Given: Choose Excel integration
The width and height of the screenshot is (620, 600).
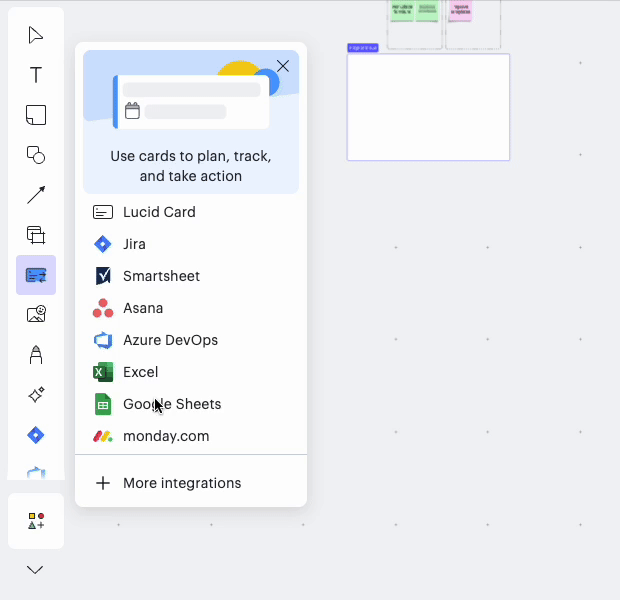Looking at the screenshot, I should (191, 372).
